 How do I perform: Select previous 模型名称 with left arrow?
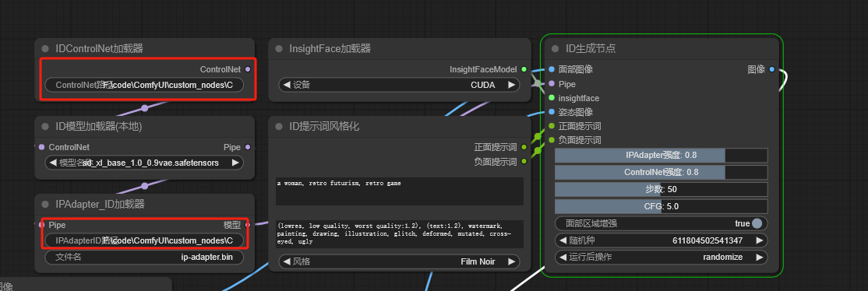pyautogui.click(x=52, y=163)
